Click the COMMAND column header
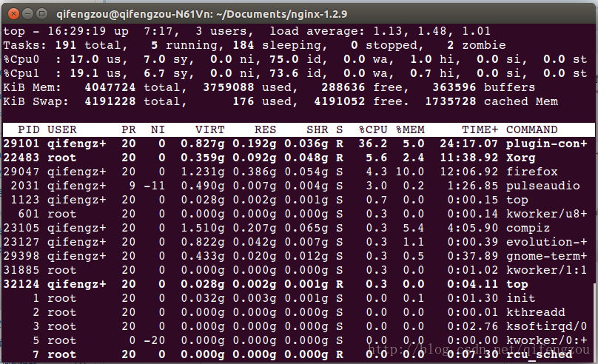598x364 pixels. [x=531, y=130]
